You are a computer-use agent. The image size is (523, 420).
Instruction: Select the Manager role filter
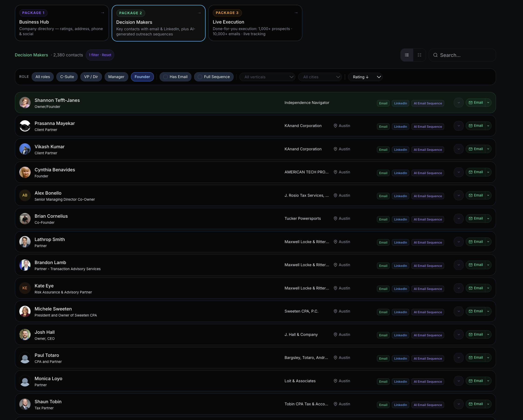pyautogui.click(x=116, y=77)
